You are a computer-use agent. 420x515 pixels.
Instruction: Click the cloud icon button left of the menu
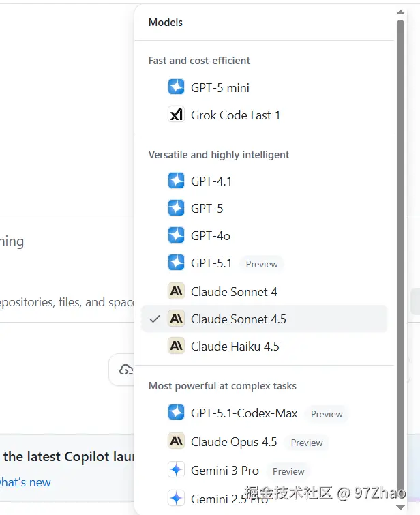[125, 370]
